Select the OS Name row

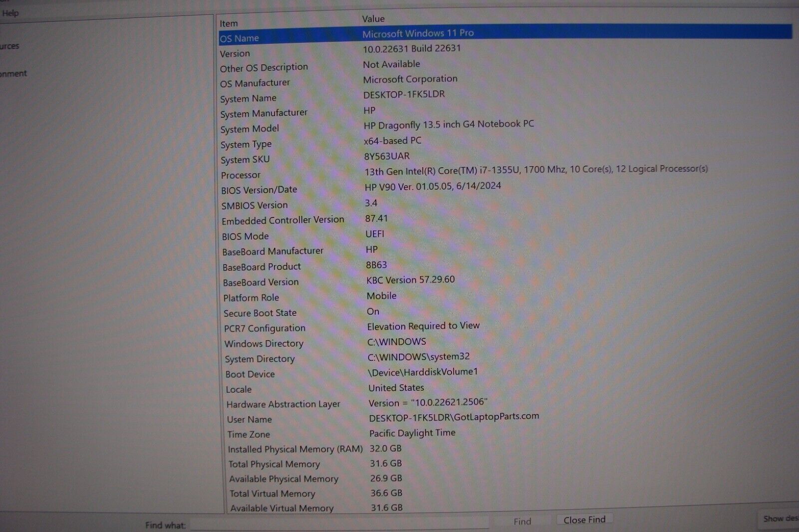click(x=505, y=35)
